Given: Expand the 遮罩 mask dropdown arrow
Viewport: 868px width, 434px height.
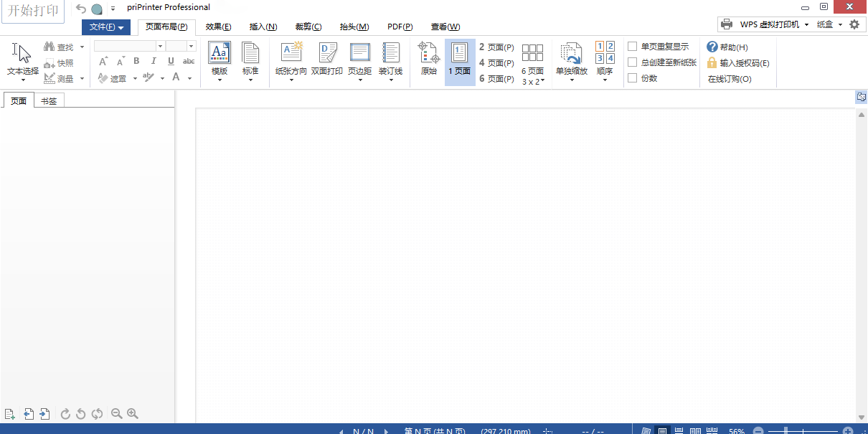Looking at the screenshot, I should click(135, 78).
